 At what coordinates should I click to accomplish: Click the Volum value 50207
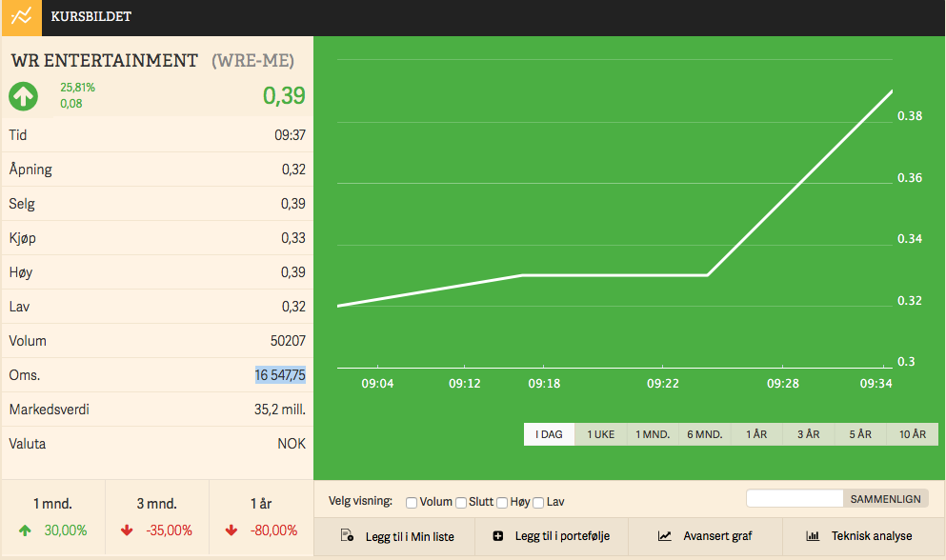coord(288,341)
